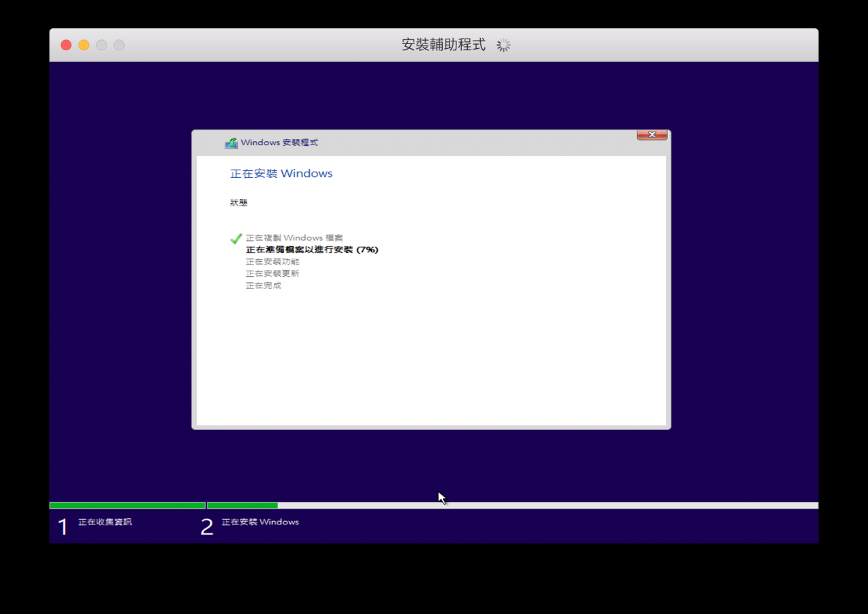Viewport: 868px width, 614px height.
Task: Click the 正在安裝更新 step text
Action: (x=273, y=273)
